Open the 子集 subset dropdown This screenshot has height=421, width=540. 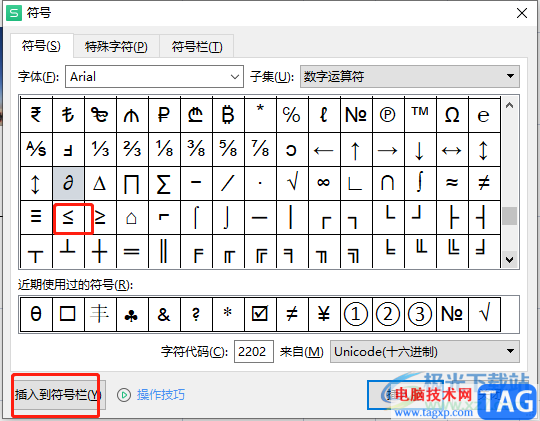(410, 76)
